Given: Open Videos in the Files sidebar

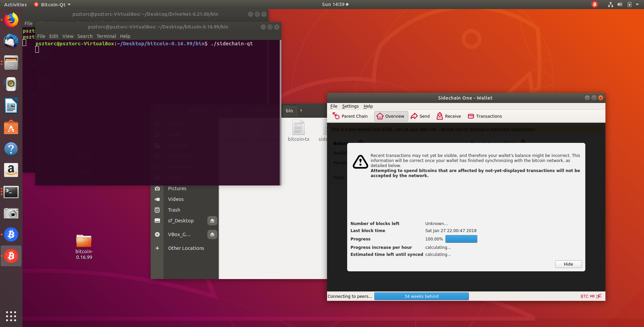Looking at the screenshot, I should click(176, 199).
